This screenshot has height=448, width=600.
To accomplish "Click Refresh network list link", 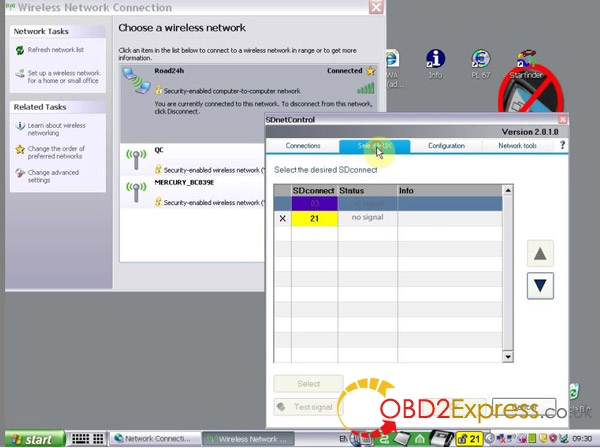I will pyautogui.click(x=55, y=49).
